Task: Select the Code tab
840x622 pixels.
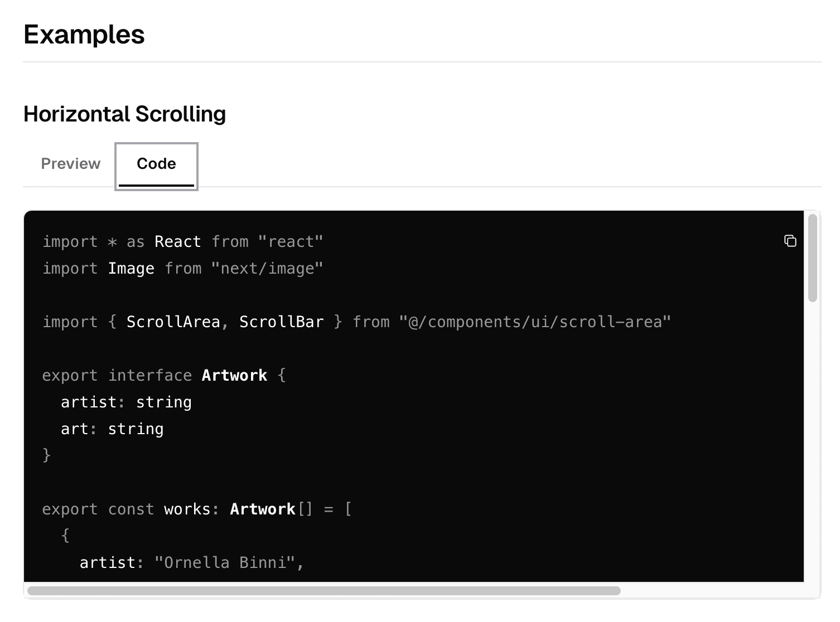Action: [x=156, y=164]
